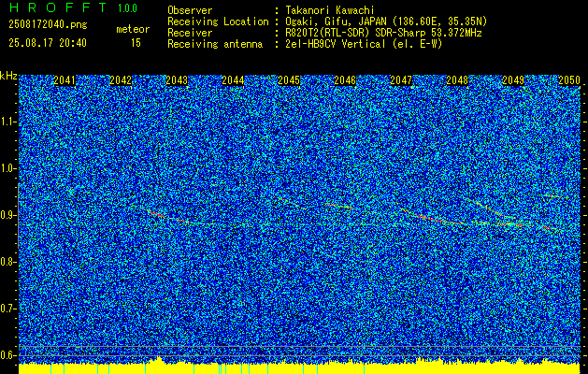Screen dimensions: 588x374
Task: Click the 2041 time marker
Action: pos(65,80)
